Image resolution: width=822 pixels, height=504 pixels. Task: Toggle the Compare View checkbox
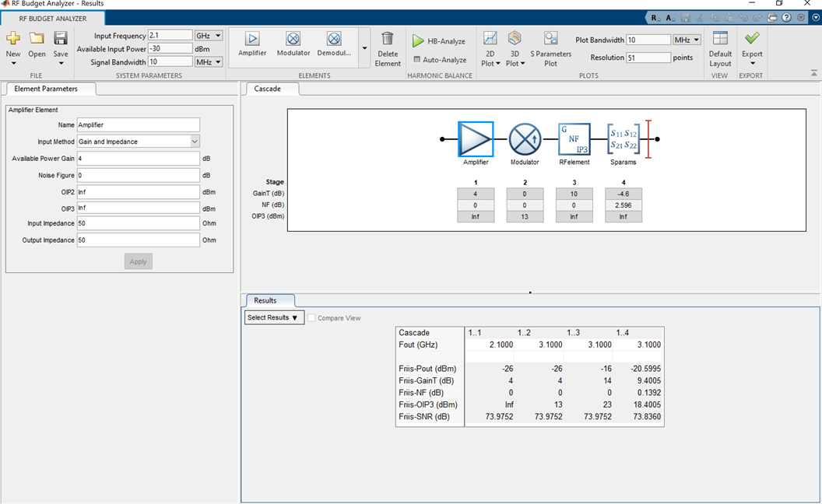[312, 318]
